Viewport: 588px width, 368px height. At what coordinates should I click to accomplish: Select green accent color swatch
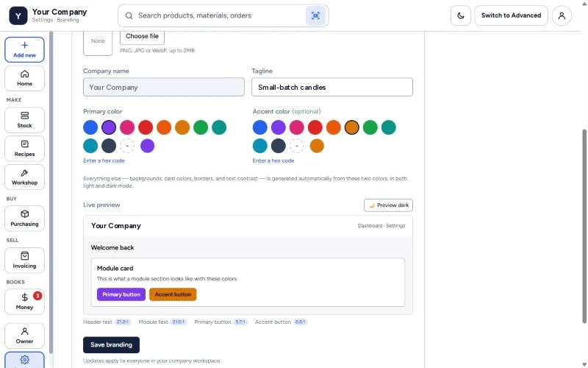(x=370, y=127)
